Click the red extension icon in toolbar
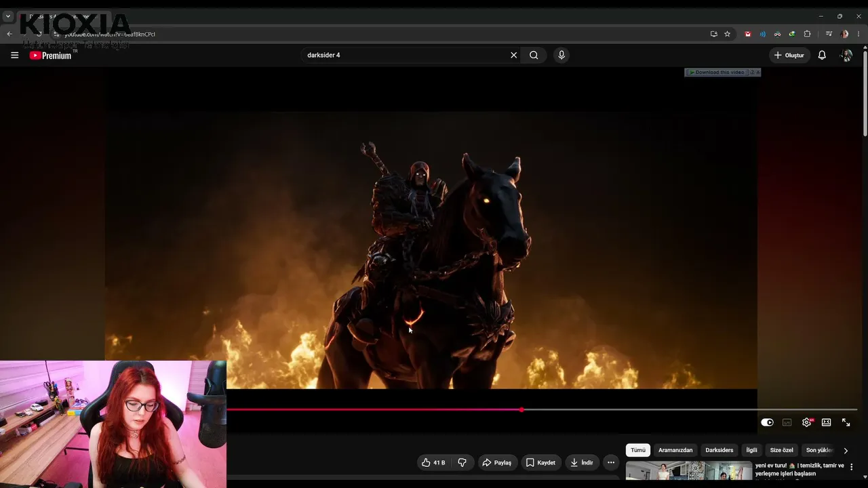Screen dimensions: 868x488 tap(748, 34)
